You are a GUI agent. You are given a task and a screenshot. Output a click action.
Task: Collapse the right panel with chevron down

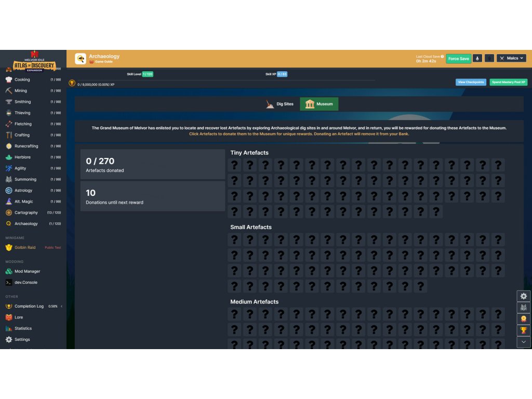point(523,342)
